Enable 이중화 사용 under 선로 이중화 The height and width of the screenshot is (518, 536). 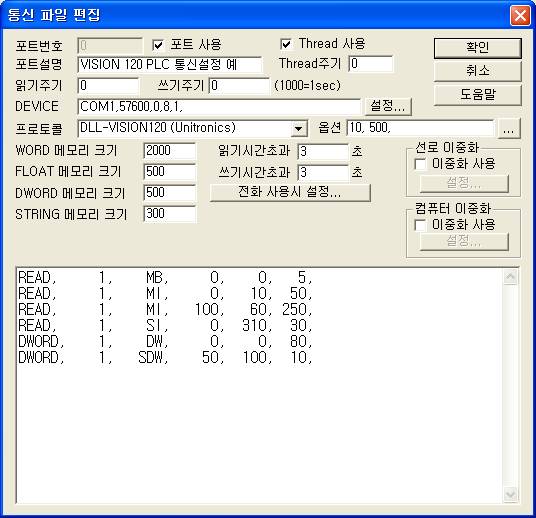click(x=420, y=164)
